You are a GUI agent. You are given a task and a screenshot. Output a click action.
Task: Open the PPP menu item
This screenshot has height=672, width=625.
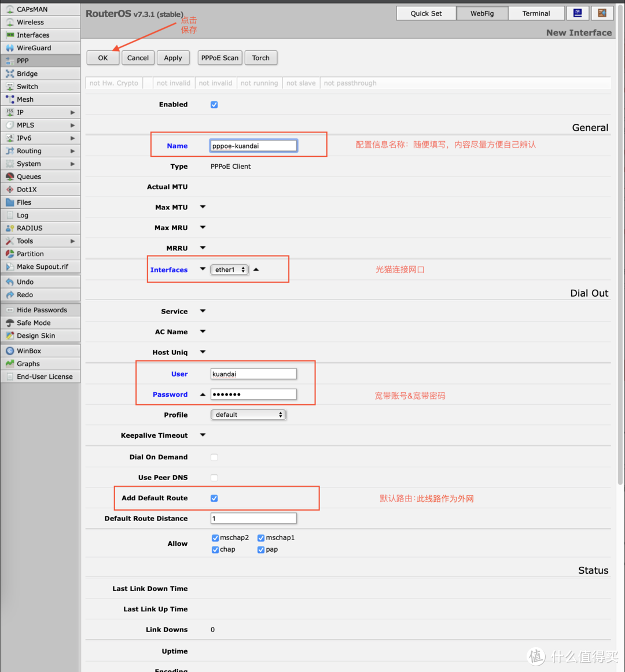pyautogui.click(x=41, y=60)
